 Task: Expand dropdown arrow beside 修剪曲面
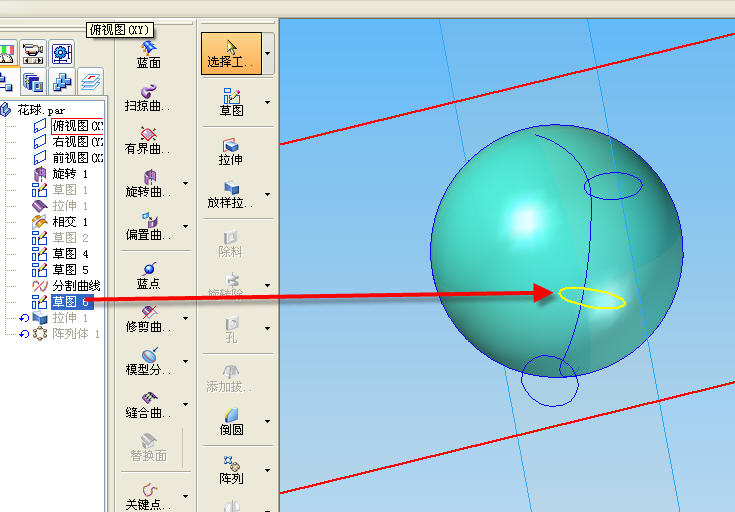[186, 318]
